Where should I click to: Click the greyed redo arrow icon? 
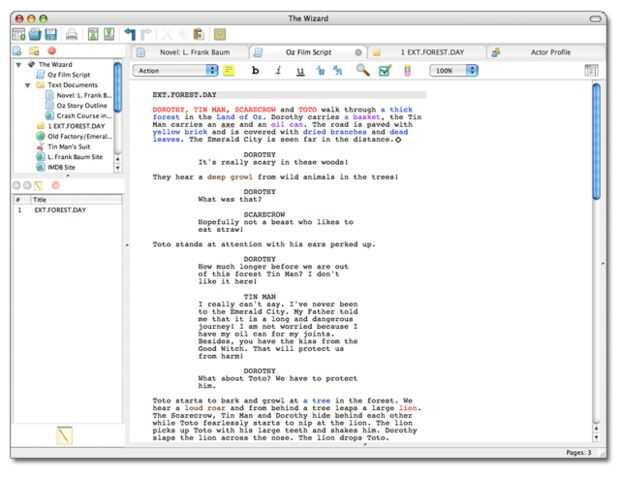click(146, 34)
